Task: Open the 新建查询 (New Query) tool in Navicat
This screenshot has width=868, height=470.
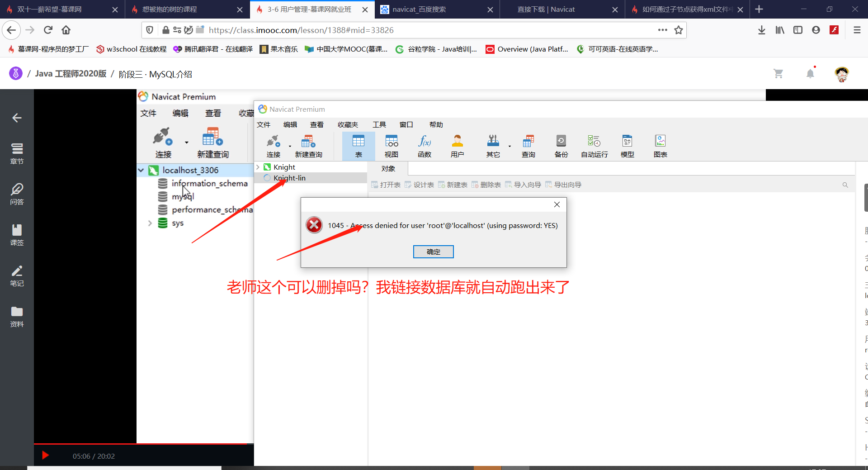Action: [309, 145]
